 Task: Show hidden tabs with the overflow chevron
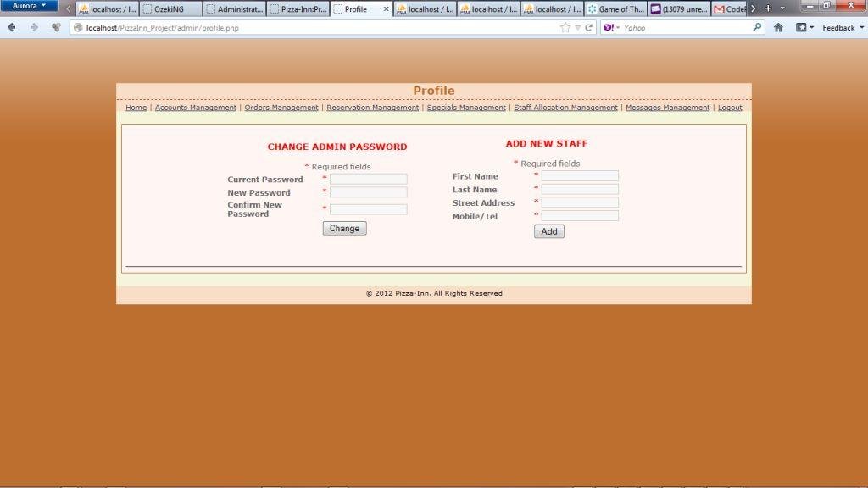(751, 8)
